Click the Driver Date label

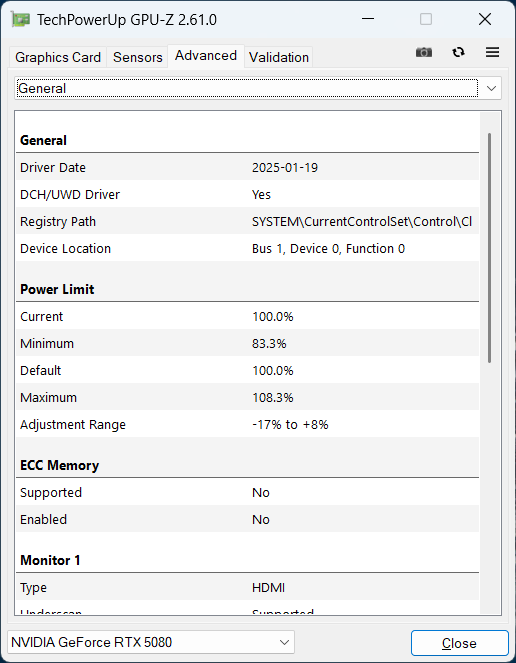coord(53,167)
